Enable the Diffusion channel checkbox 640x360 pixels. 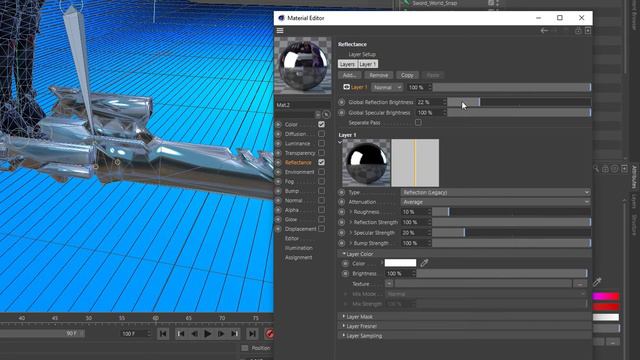[322, 134]
